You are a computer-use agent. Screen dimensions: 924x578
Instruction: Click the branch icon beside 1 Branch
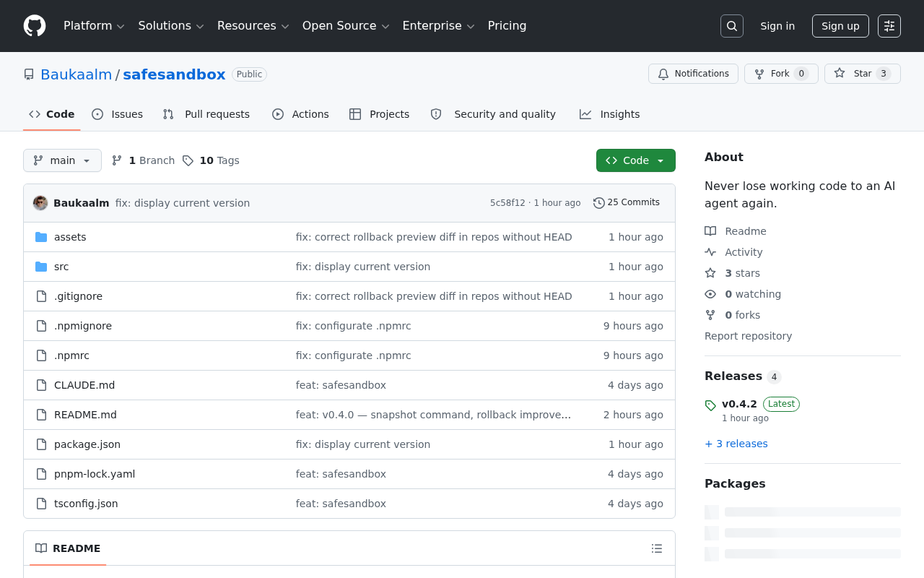(x=117, y=160)
